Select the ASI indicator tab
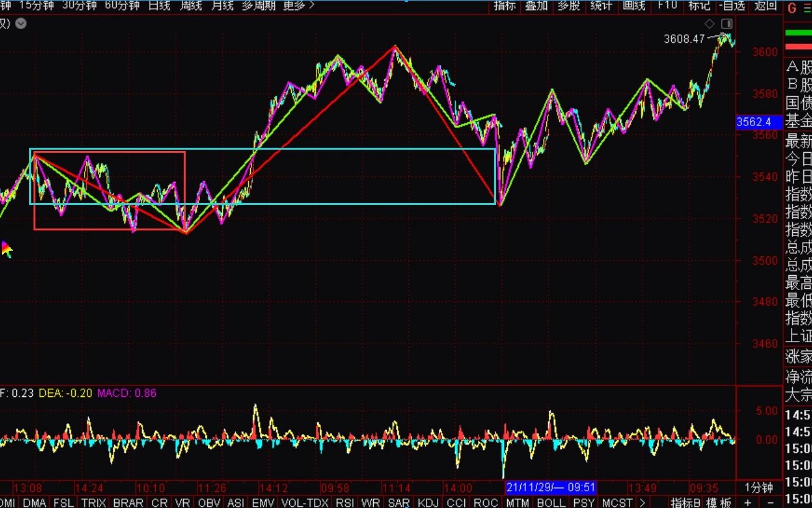This screenshot has height=508, width=812. click(x=236, y=502)
